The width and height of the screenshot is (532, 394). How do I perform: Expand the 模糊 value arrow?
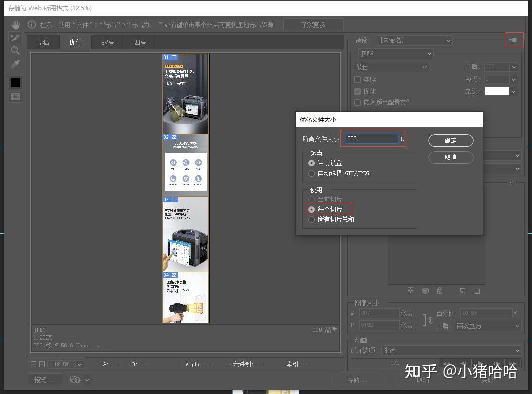click(x=514, y=79)
